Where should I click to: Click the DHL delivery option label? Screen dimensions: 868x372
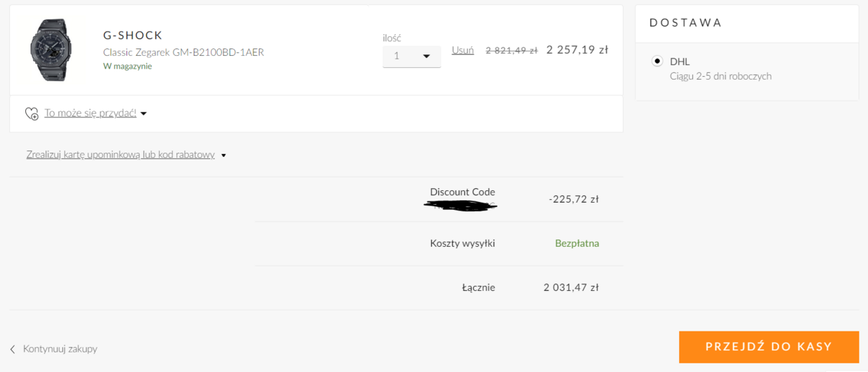[x=680, y=62]
